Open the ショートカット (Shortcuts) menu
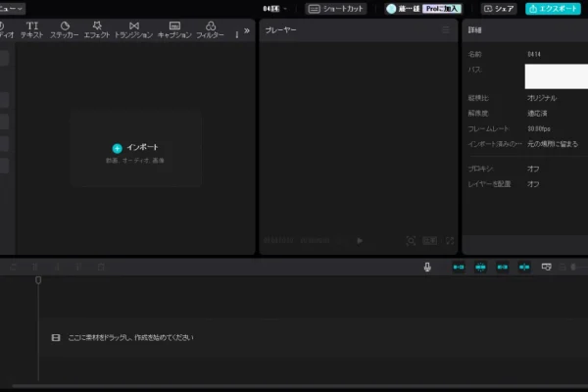The height and width of the screenshot is (392, 588). tap(336, 8)
